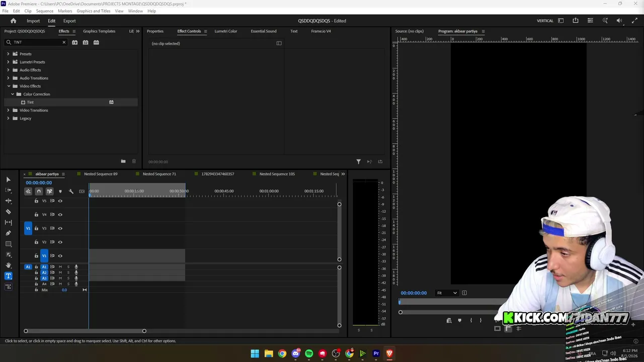The height and width of the screenshot is (362, 644).
Task: Open the Fit zoom level dropdown
Action: pos(447,293)
